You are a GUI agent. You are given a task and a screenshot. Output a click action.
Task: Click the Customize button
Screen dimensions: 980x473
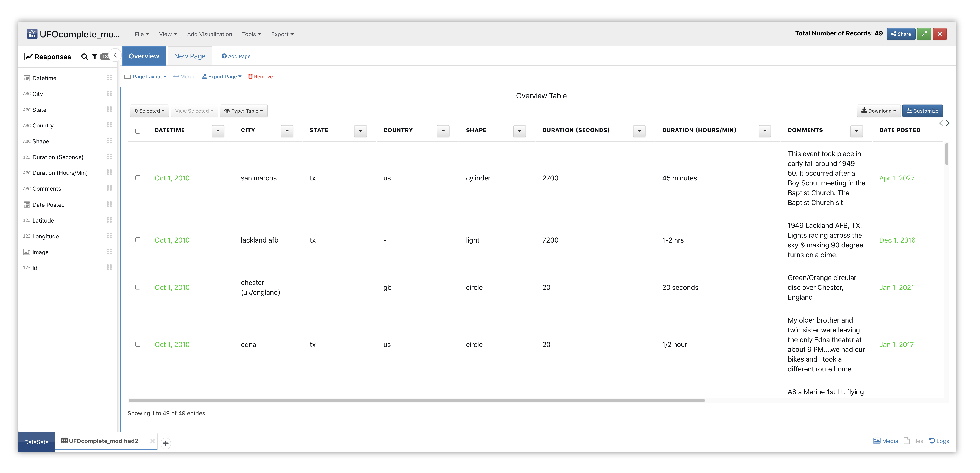922,111
